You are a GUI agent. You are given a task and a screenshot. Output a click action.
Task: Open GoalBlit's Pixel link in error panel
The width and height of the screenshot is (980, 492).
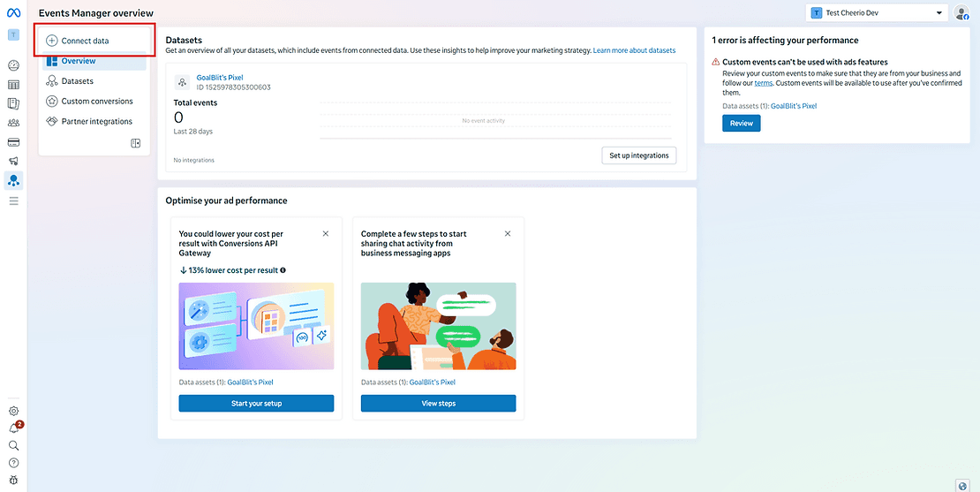coord(793,106)
